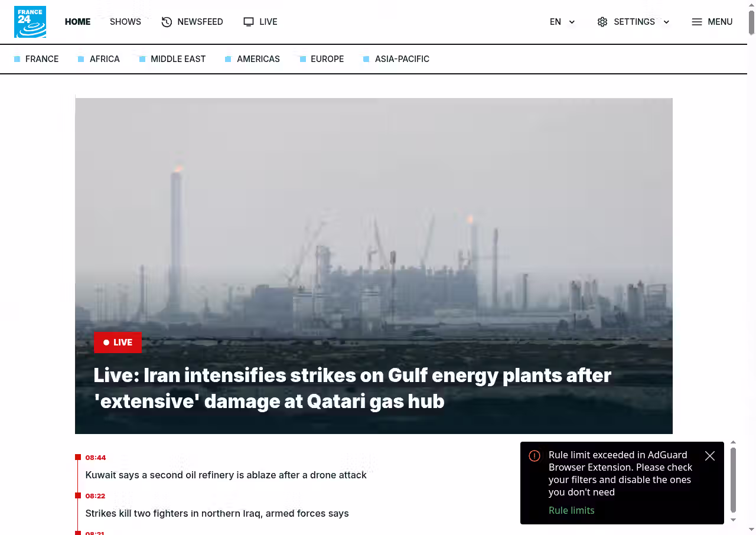Read Kuwait oil refinery drone attack story
756x535 pixels.
click(226, 475)
